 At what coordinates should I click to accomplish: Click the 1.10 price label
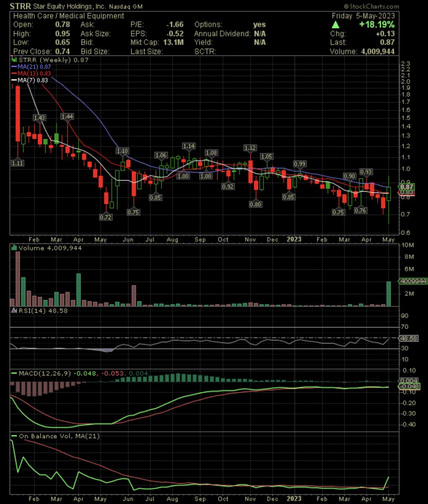(123, 151)
